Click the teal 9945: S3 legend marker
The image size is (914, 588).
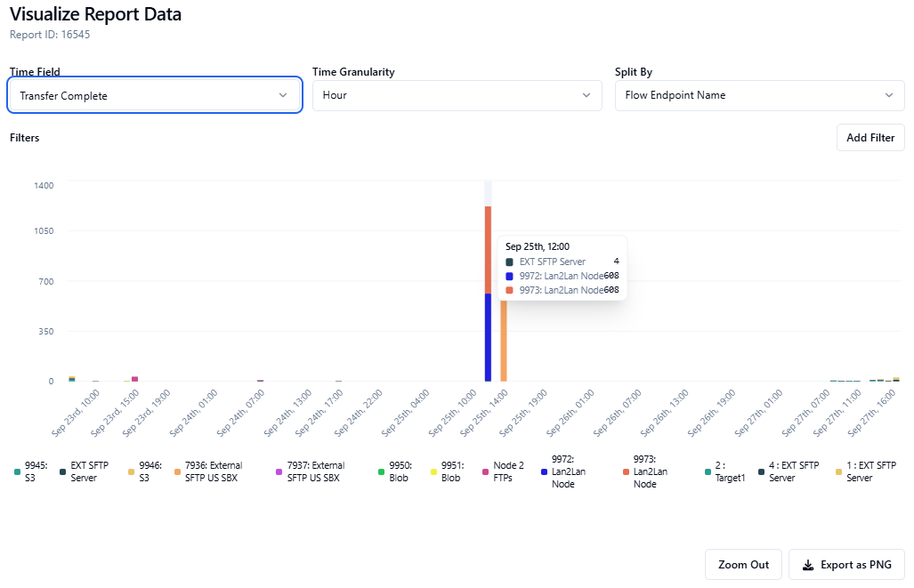17,471
